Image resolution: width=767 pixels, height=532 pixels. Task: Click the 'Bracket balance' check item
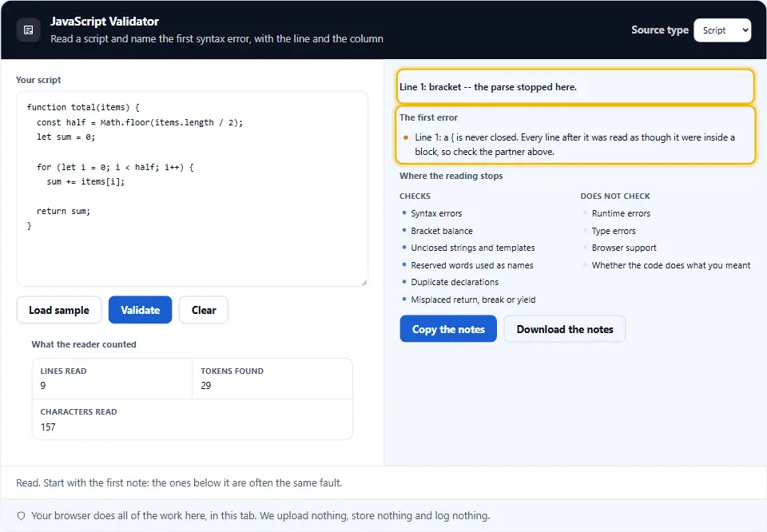442,231
